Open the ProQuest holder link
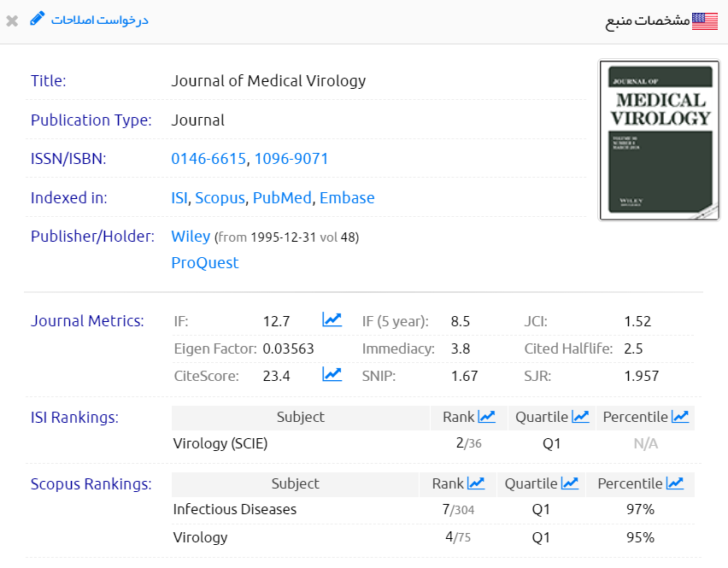 (205, 263)
